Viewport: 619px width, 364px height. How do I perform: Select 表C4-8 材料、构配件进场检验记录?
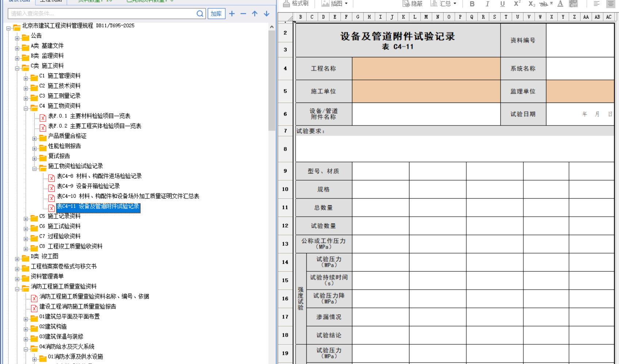pos(99,176)
